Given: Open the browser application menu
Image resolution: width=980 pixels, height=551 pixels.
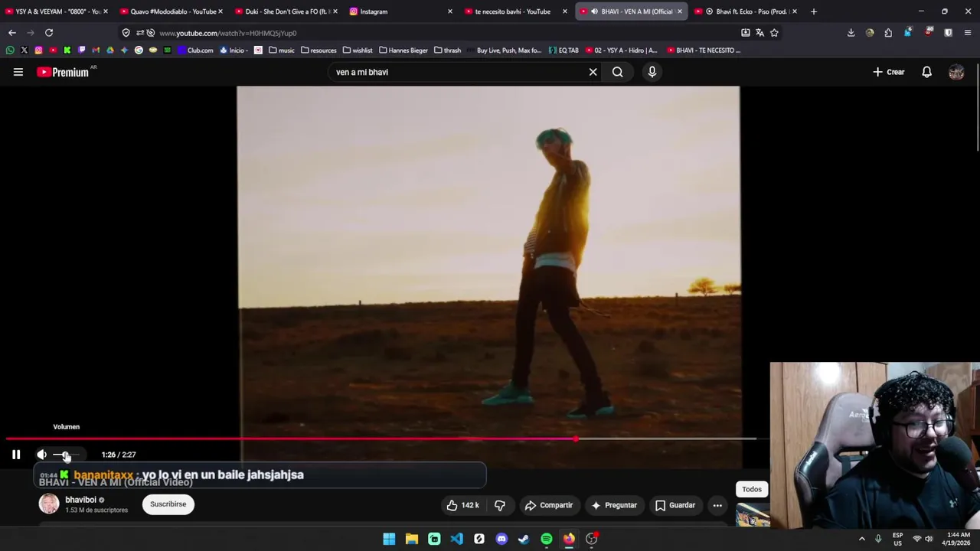Looking at the screenshot, I should click(968, 33).
